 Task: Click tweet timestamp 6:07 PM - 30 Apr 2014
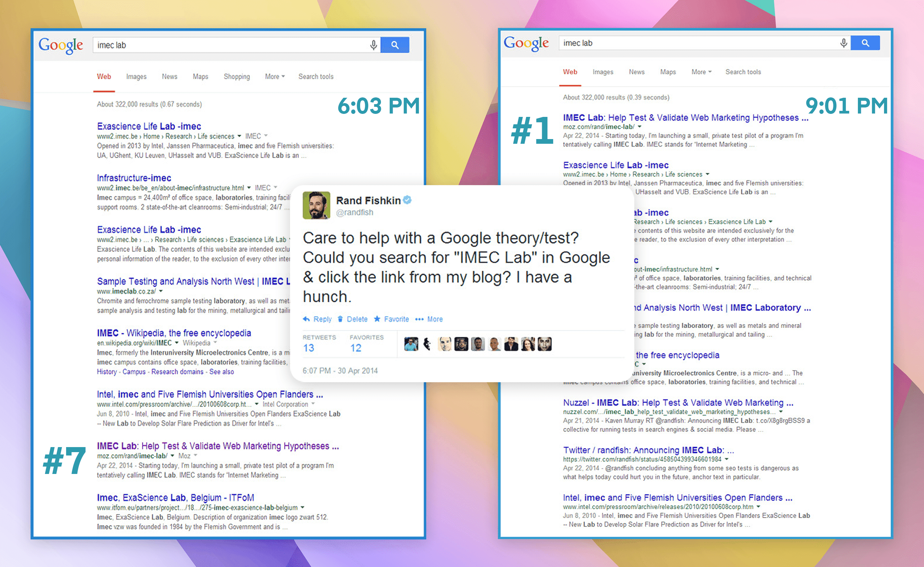pos(340,371)
